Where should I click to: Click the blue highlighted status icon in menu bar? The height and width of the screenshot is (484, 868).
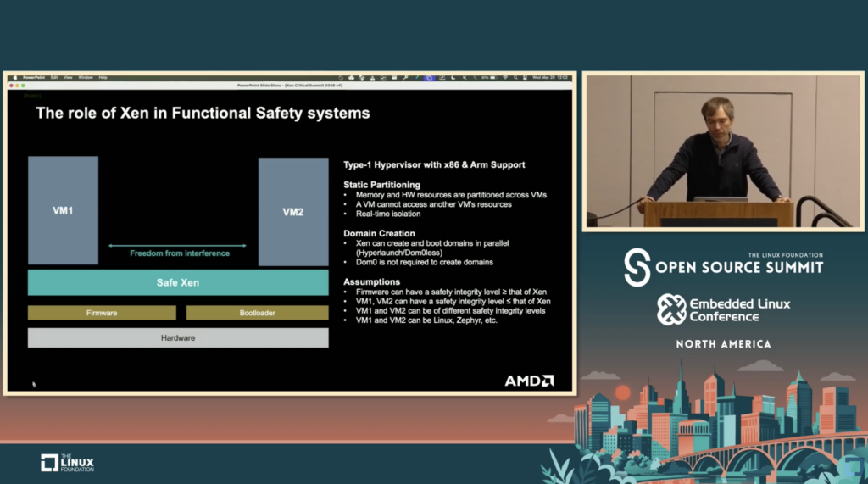pyautogui.click(x=430, y=77)
